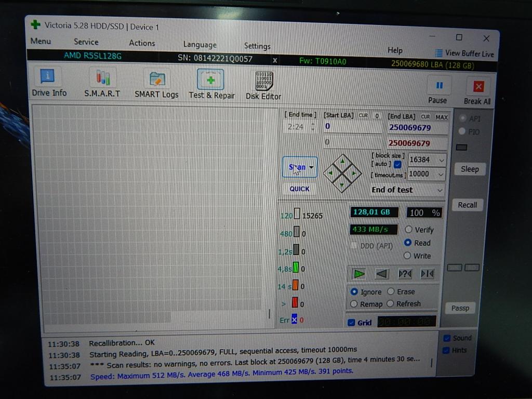Click the x next to serial number
The width and height of the screenshot is (532, 399).
click(x=275, y=60)
